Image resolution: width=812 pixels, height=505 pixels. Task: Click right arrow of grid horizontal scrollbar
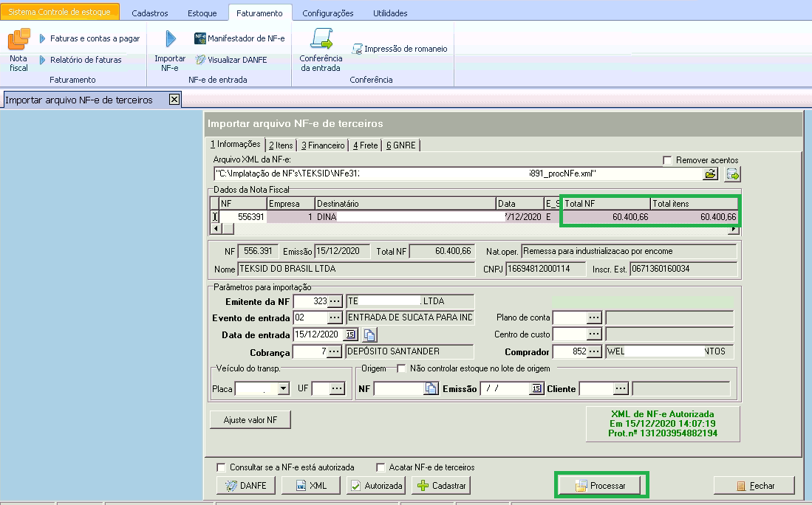pyautogui.click(x=734, y=229)
